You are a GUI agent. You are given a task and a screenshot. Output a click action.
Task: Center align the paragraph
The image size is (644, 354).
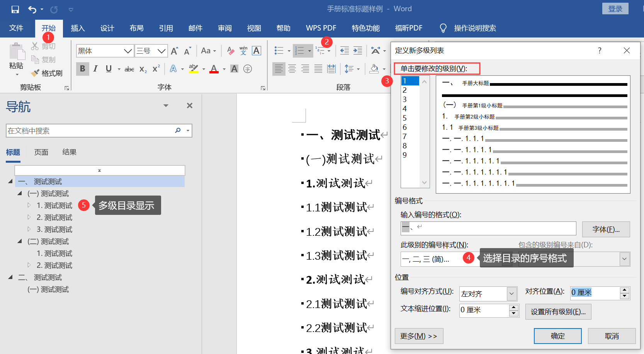point(292,69)
